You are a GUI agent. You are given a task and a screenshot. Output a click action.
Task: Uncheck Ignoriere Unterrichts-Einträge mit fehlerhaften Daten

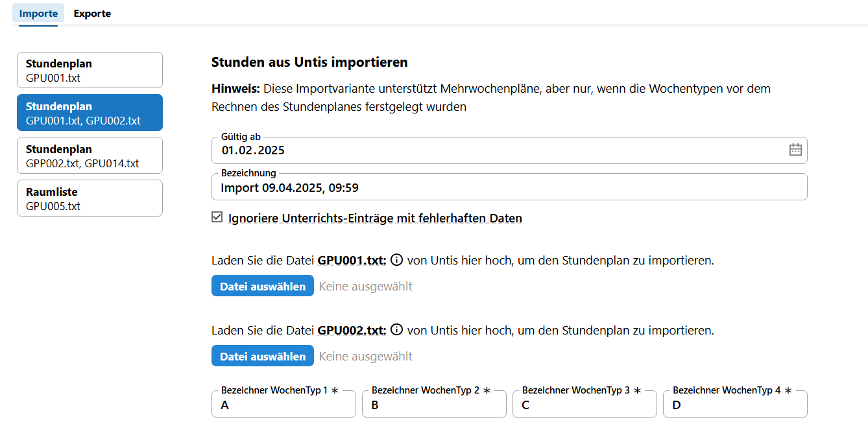tap(217, 217)
